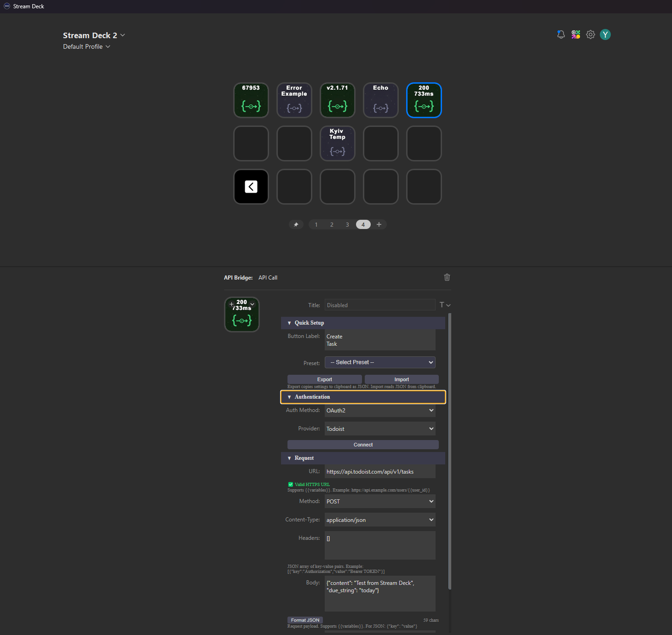Click the back arrow folder key
Image resolution: width=672 pixels, height=635 pixels.
251,187
